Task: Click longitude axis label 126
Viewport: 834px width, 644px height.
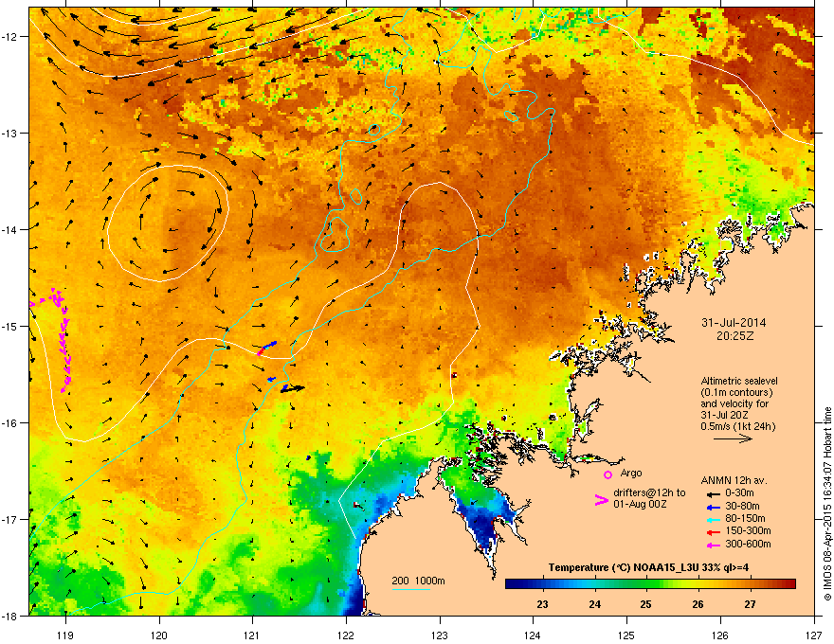Action: coord(720,635)
